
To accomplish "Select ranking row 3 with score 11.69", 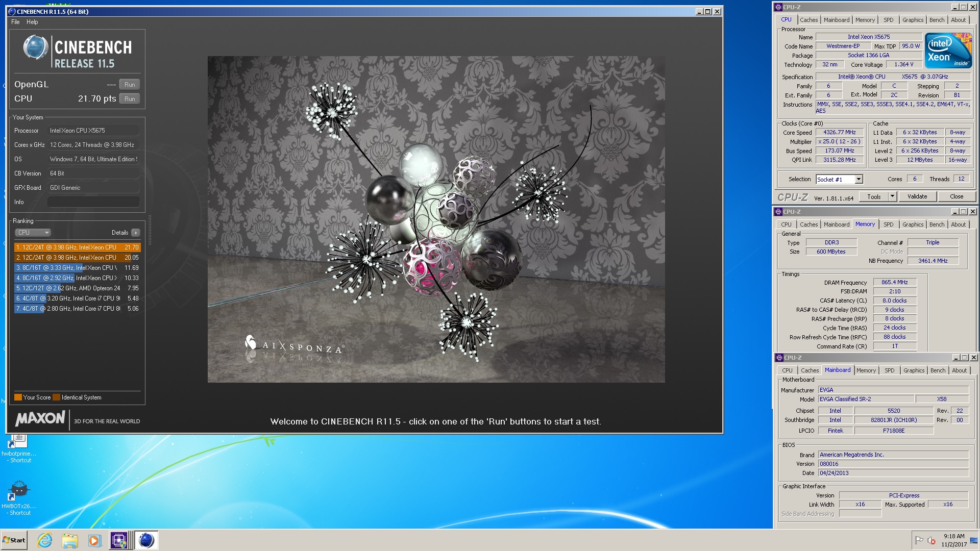I will pos(77,268).
